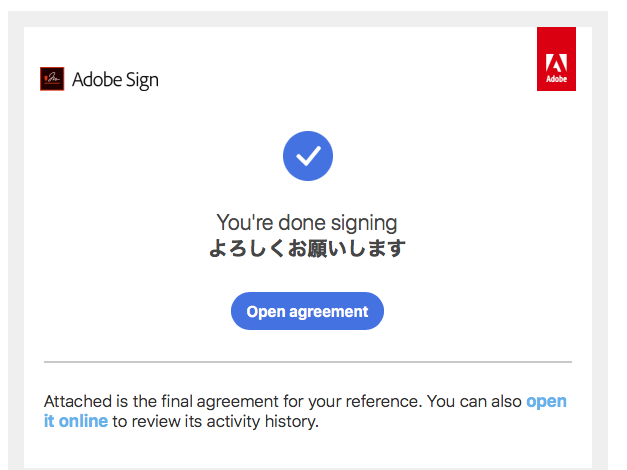Screen dimensions: 627x470
Task: Click the red Adobe logo
Action: pyautogui.click(x=556, y=59)
